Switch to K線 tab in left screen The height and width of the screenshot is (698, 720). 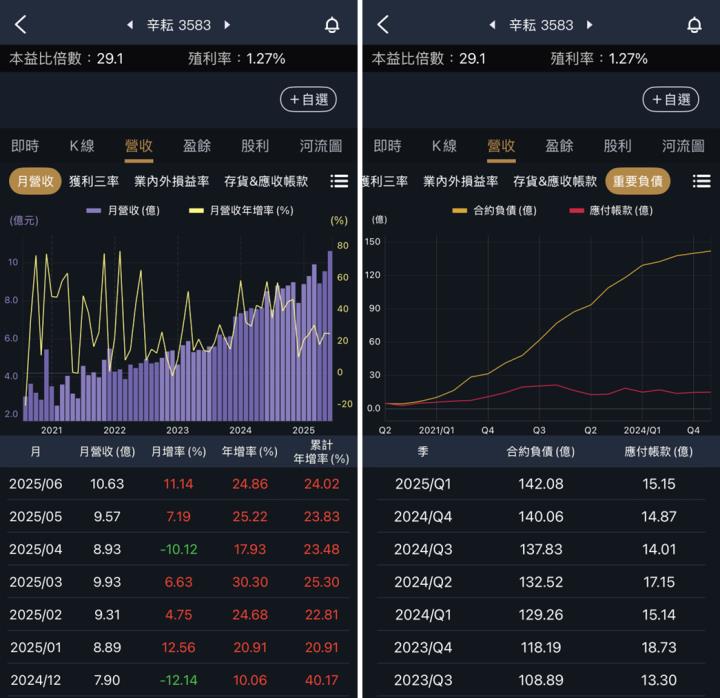(x=82, y=146)
